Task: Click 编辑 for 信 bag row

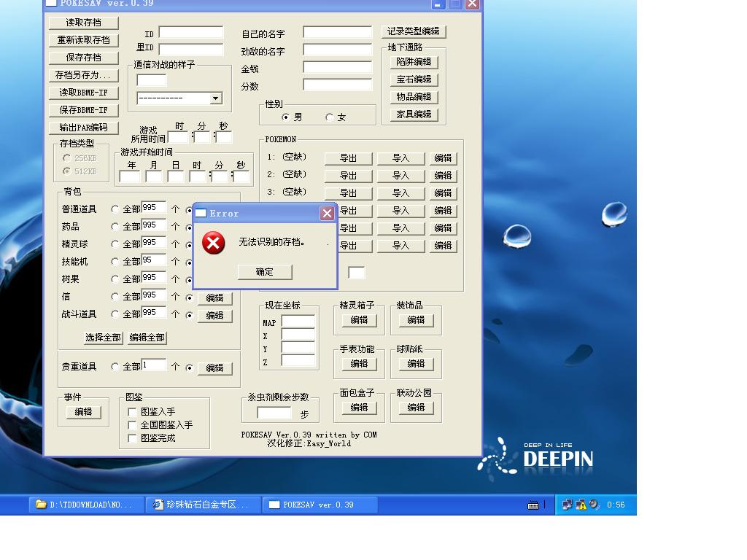Action: point(215,298)
